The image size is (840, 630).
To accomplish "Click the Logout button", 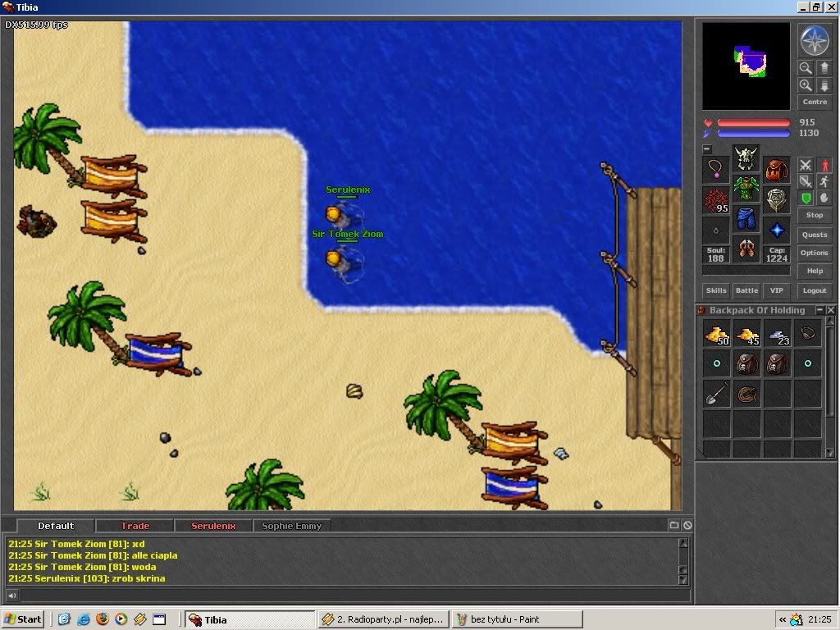I will click(x=815, y=290).
